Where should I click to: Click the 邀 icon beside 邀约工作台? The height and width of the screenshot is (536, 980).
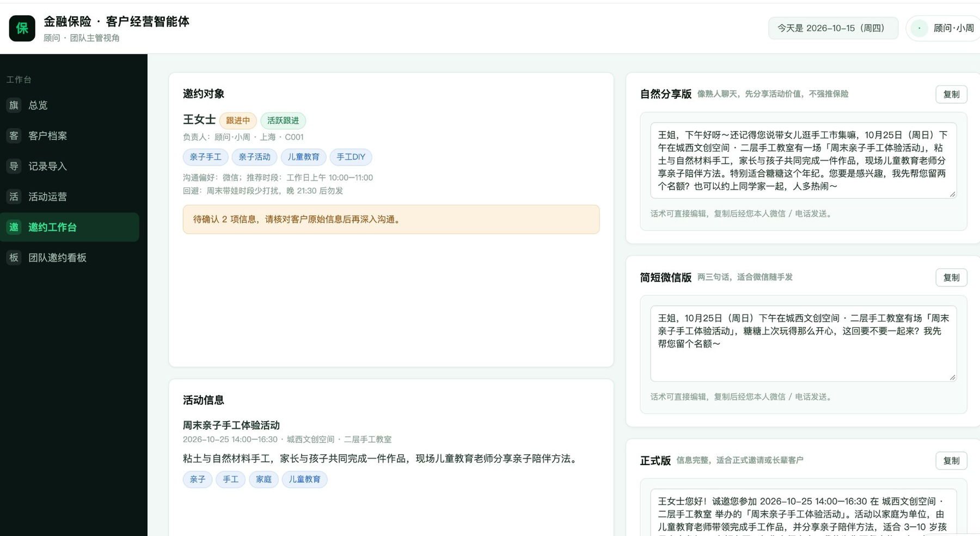14,227
